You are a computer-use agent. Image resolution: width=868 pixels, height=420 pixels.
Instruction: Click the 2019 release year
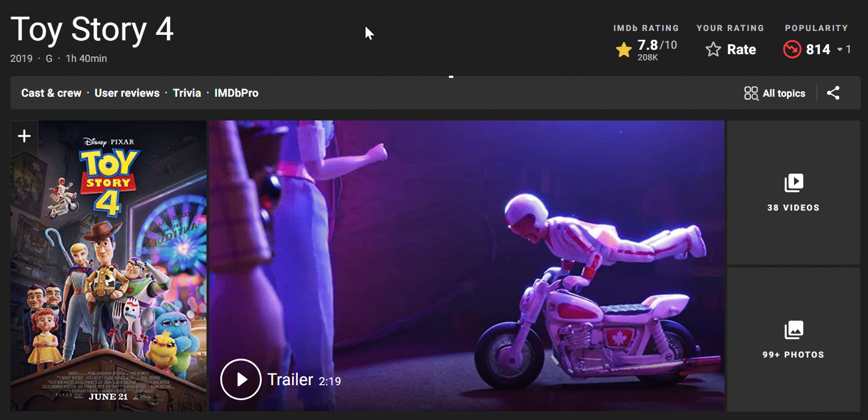pyautogui.click(x=22, y=59)
